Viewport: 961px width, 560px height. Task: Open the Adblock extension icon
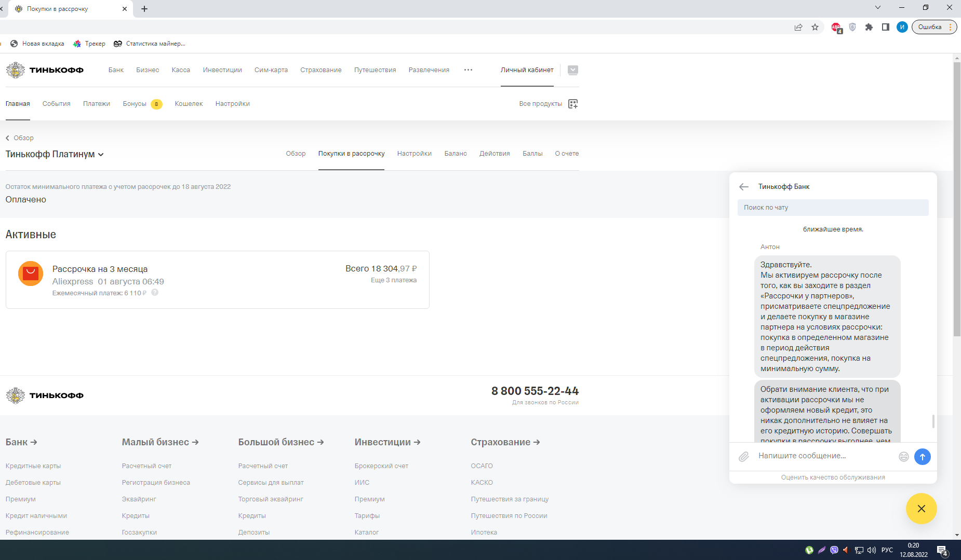pyautogui.click(x=836, y=27)
